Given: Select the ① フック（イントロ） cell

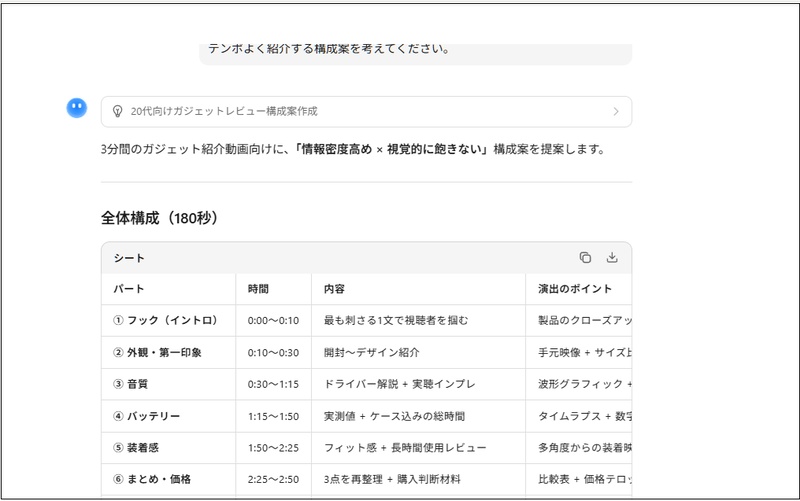Looking at the screenshot, I should [168, 320].
